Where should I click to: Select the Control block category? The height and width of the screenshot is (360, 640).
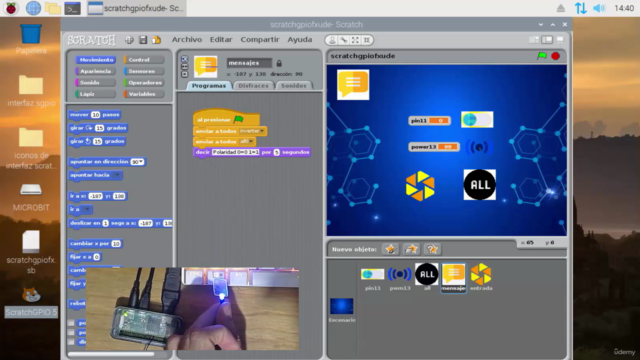(x=144, y=60)
